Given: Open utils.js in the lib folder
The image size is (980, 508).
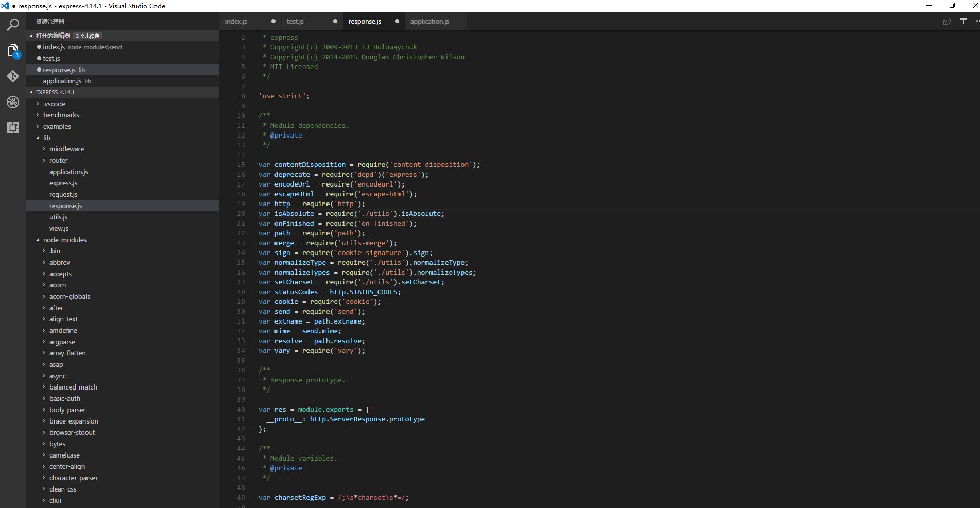Looking at the screenshot, I should [x=123, y=217].
